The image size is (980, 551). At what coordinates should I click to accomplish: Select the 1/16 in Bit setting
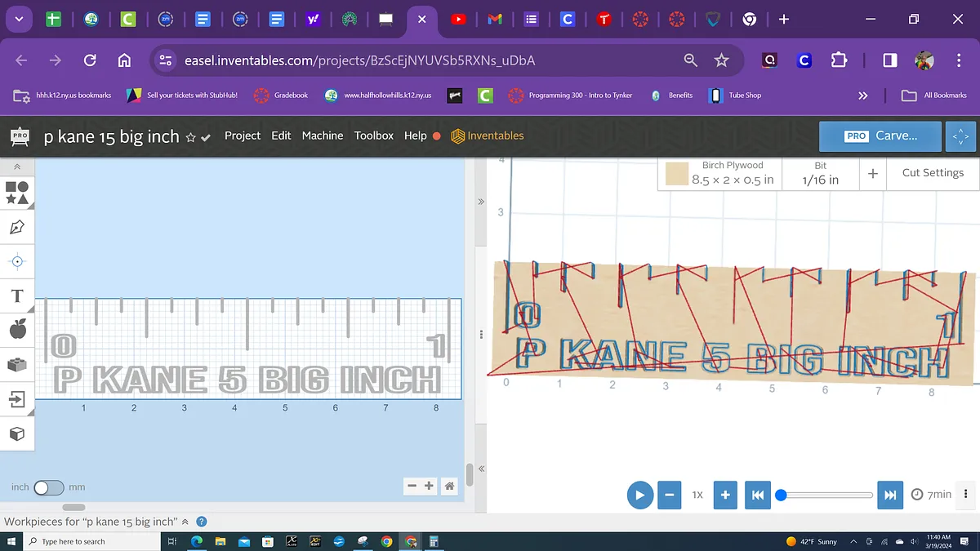pyautogui.click(x=820, y=173)
